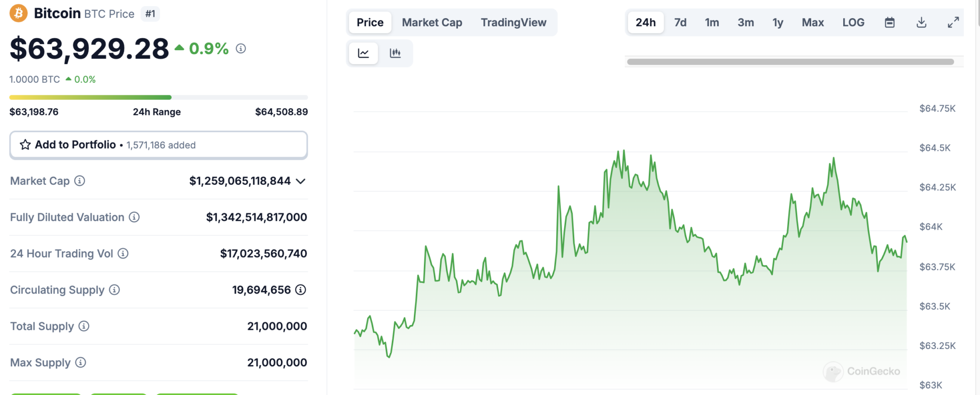
Task: Show Circulating Supply label info icon
Action: (114, 290)
